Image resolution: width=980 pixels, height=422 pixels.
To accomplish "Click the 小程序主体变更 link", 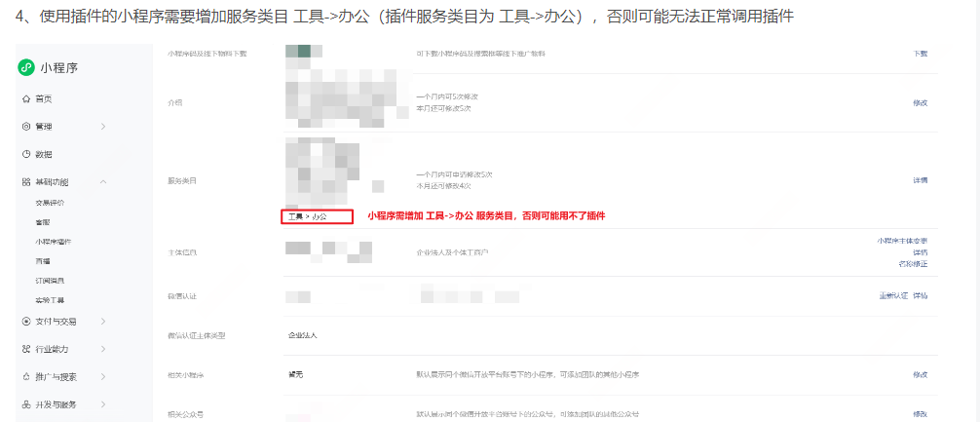I will (x=902, y=241).
